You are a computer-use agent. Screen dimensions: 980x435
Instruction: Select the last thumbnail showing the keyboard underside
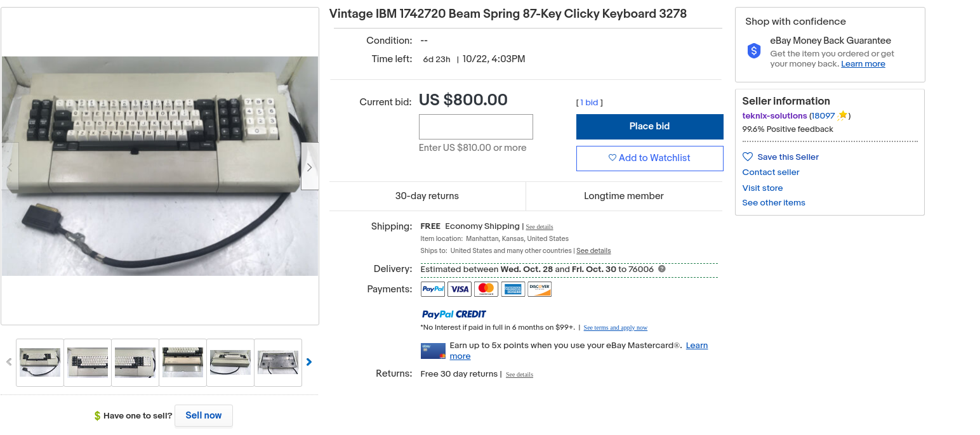point(278,362)
